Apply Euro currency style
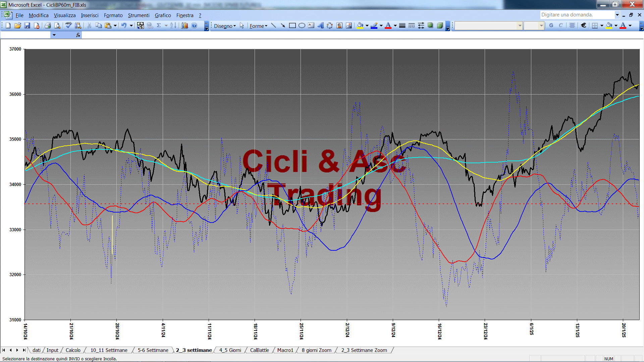644x362 pixels. pyautogui.click(x=584, y=25)
